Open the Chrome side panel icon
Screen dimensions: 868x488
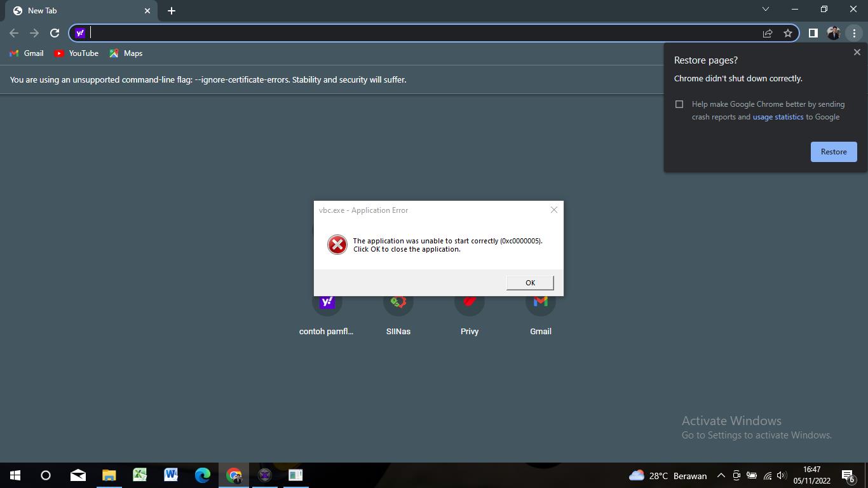pos(813,33)
